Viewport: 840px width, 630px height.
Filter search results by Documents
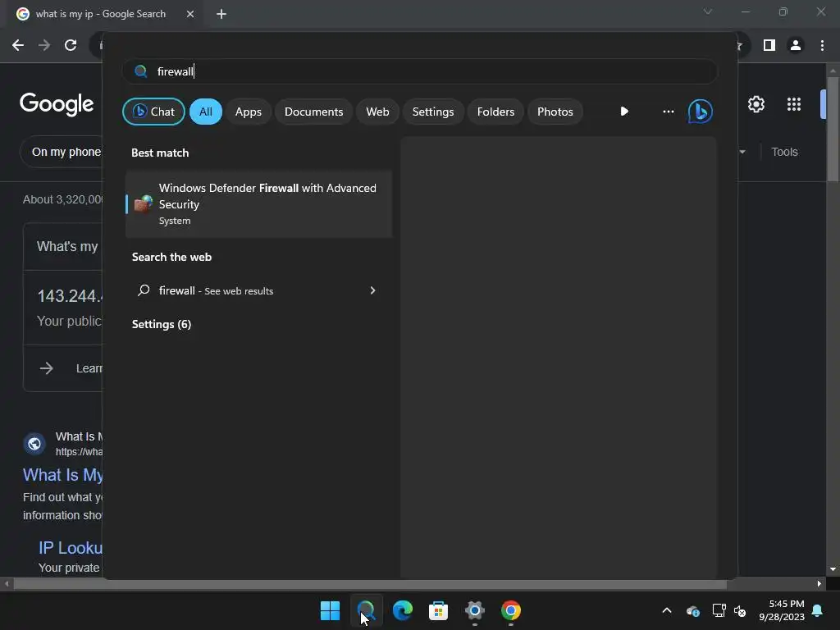313,112
